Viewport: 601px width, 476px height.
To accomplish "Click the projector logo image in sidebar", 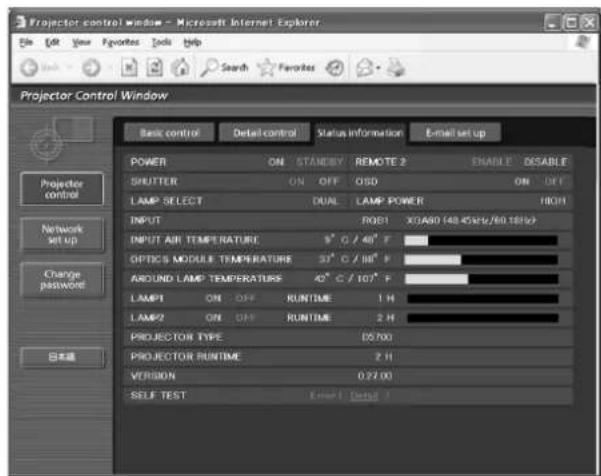I will coord(61,140).
